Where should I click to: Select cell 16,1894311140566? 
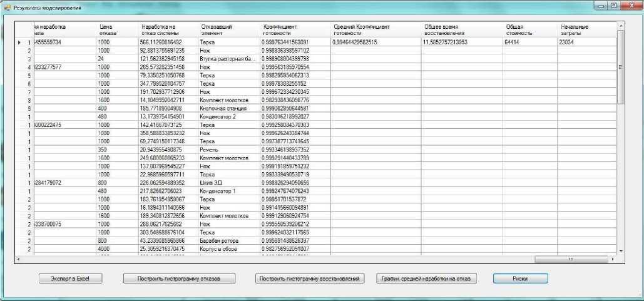tap(168, 208)
